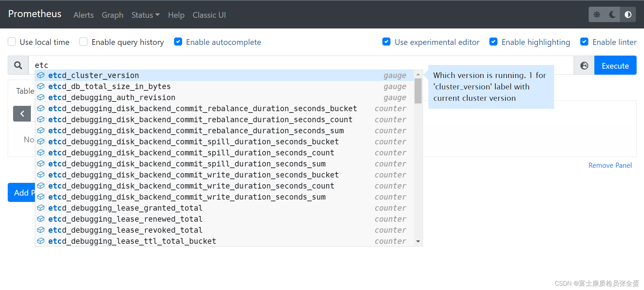Select commit_spill_duration_seconds_count suggestion
This screenshot has width=644, height=290.
pos(224,153)
